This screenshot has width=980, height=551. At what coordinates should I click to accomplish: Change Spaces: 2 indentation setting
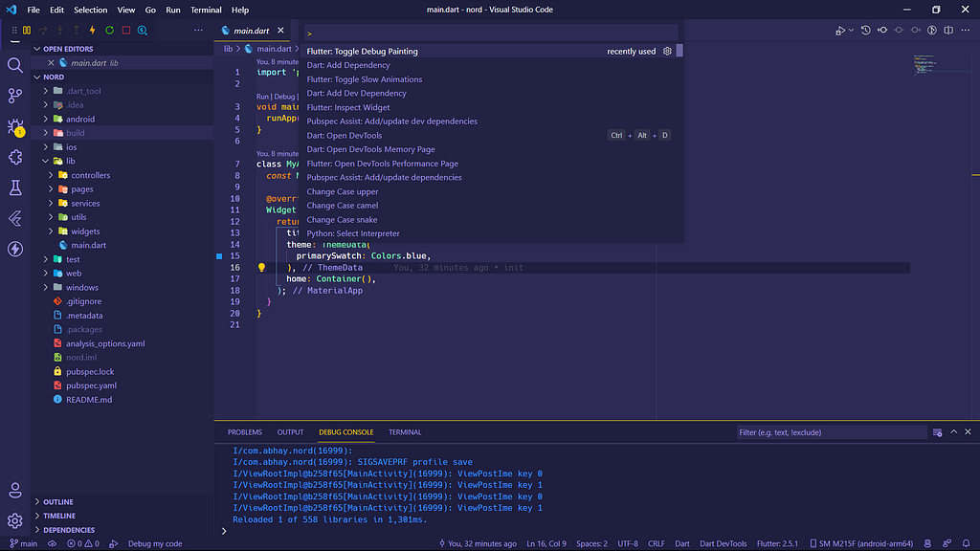click(x=591, y=543)
